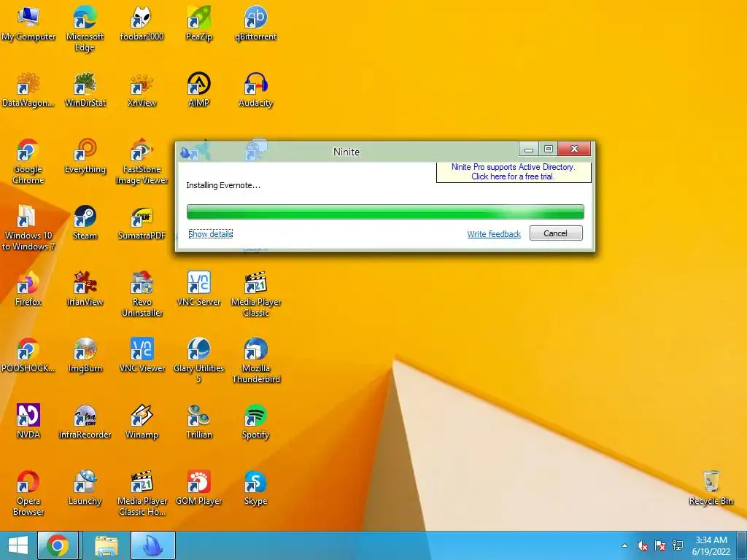Screen dimensions: 747x560
Task: Select the NVDA desktop shortcut
Action: point(28,421)
